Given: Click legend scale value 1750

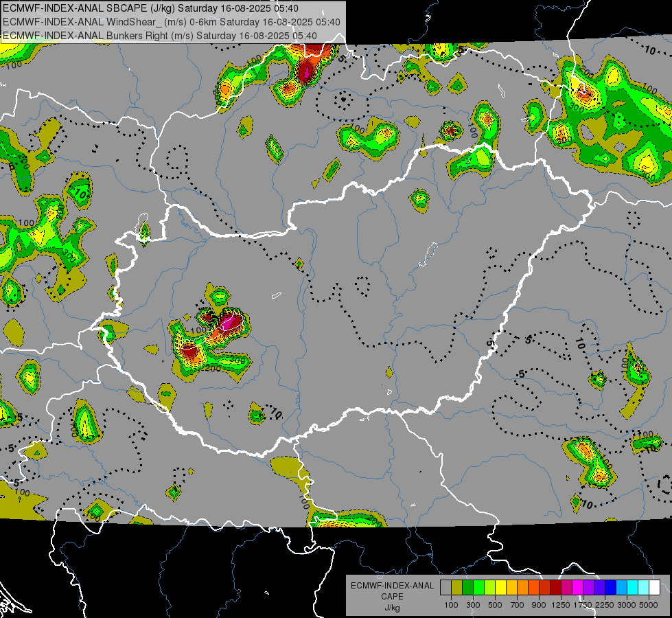Looking at the screenshot, I should click(x=583, y=605).
